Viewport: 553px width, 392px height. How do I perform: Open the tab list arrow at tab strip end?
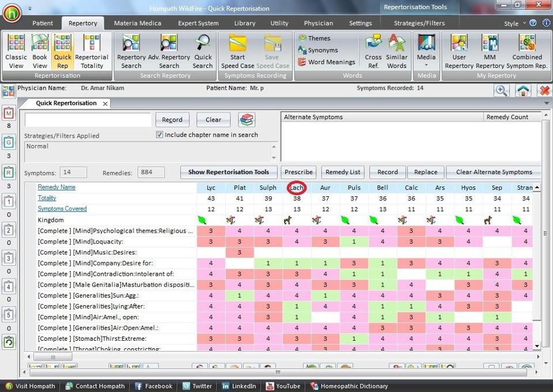point(547,103)
